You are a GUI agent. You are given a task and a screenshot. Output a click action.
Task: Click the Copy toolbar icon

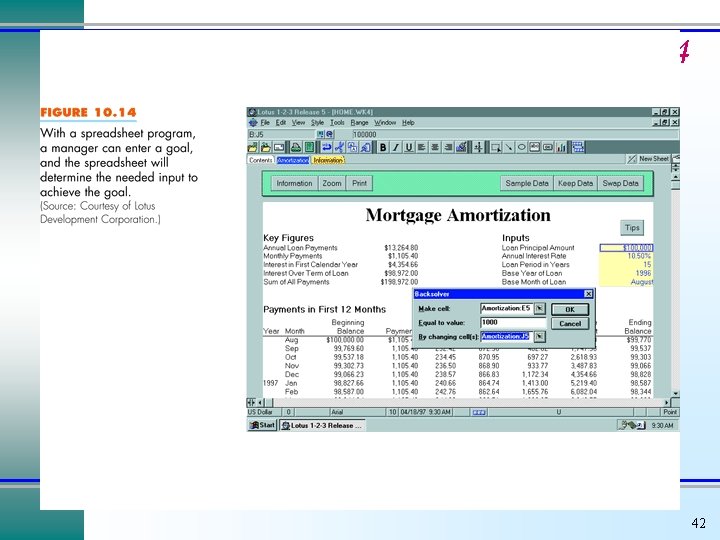(x=352, y=147)
